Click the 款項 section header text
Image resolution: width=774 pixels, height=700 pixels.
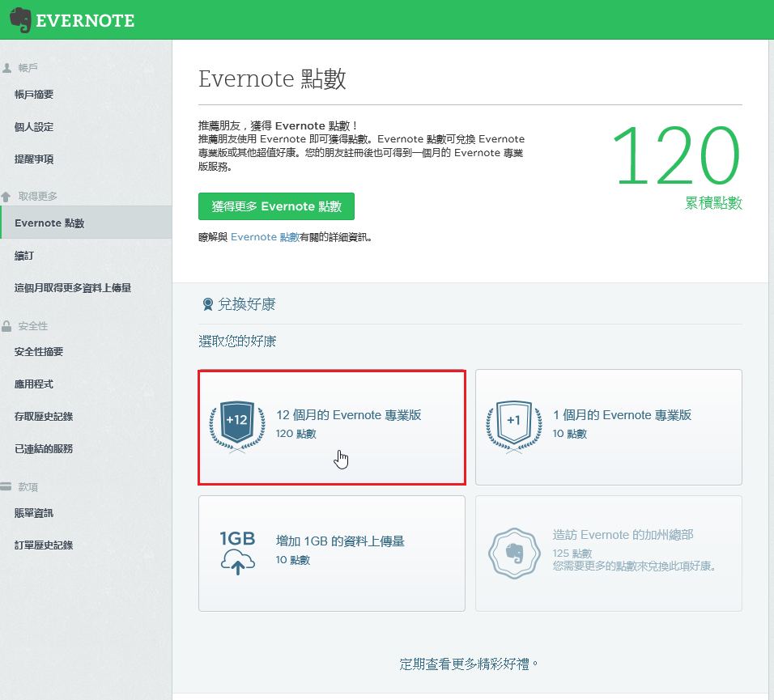click(28, 487)
